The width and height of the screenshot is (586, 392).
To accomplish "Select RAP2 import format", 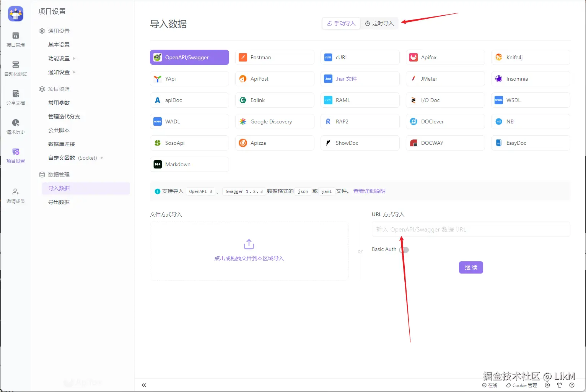I will click(360, 121).
